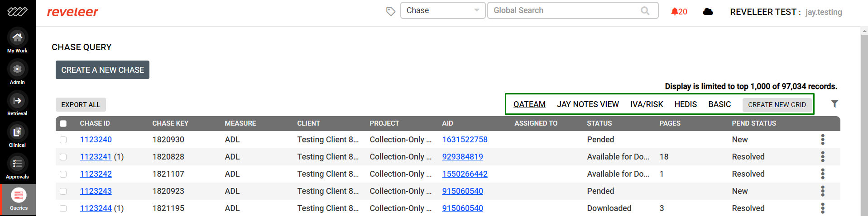Click CREATE A NEW CHASE button
Viewport: 868px width, 216px height.
click(x=102, y=70)
